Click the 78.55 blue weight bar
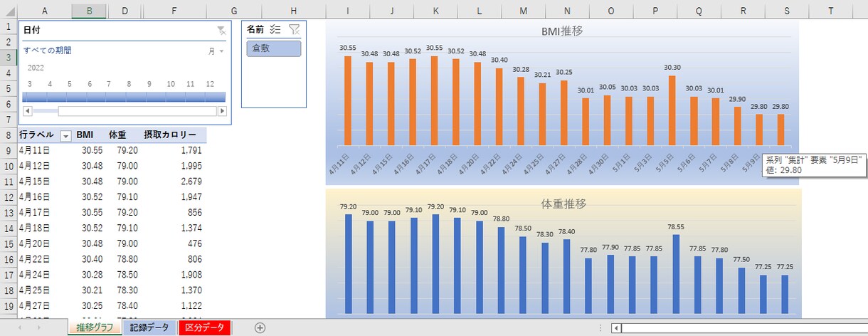The image size is (868, 336). (676, 274)
